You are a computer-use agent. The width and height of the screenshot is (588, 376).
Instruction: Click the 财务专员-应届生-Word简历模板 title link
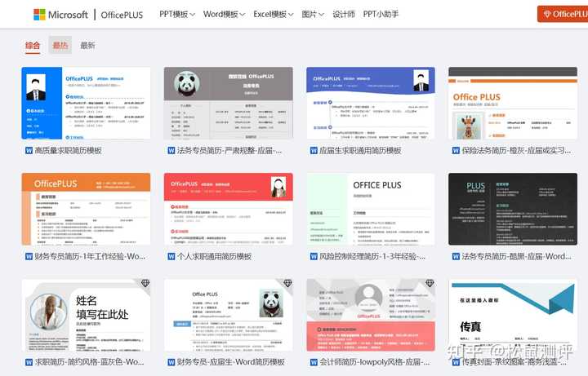[231, 362]
